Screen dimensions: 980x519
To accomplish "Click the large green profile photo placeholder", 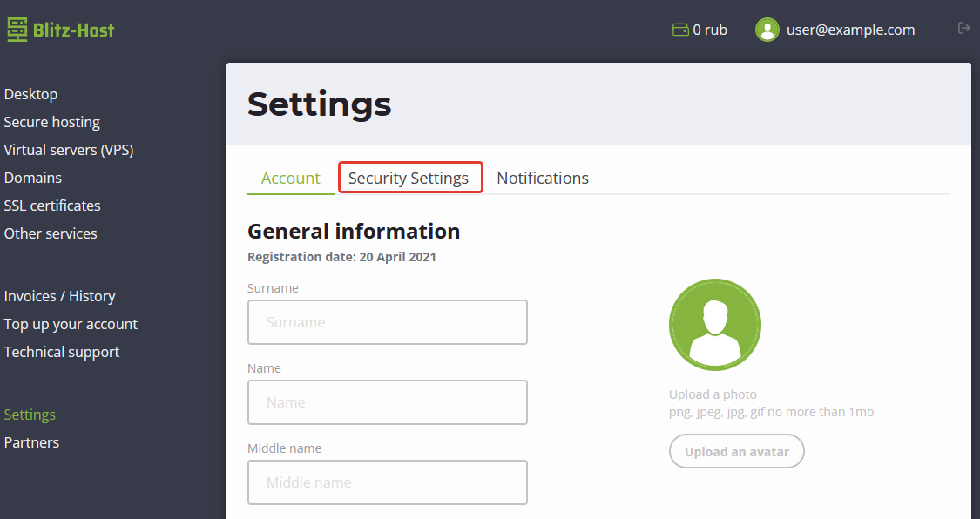I will [714, 325].
